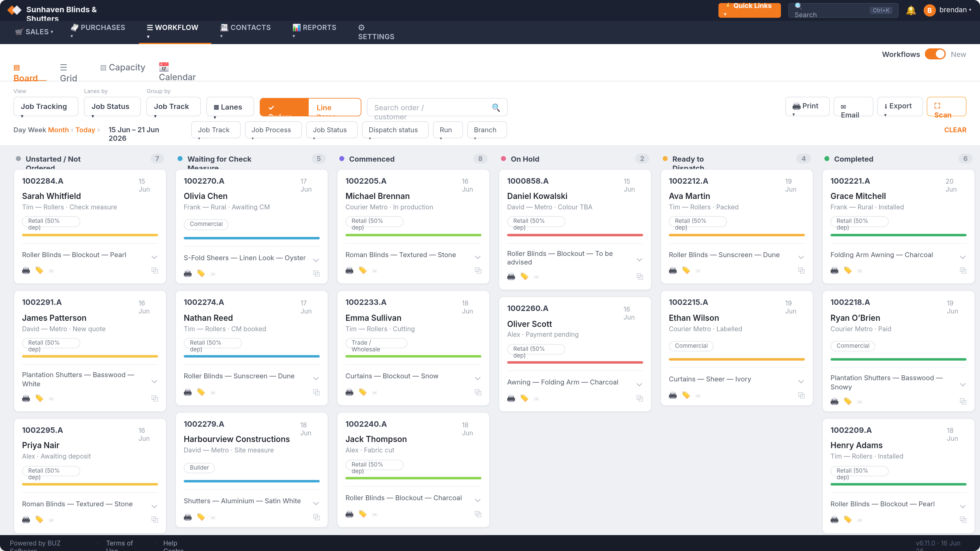Click CLEAR filters link
980x551 pixels.
coord(955,130)
